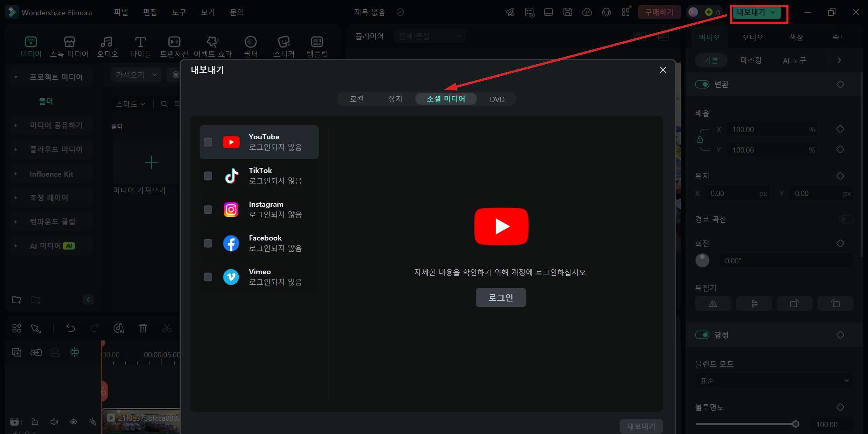Open the 파일 menu
The width and height of the screenshot is (868, 434).
coord(121,12)
